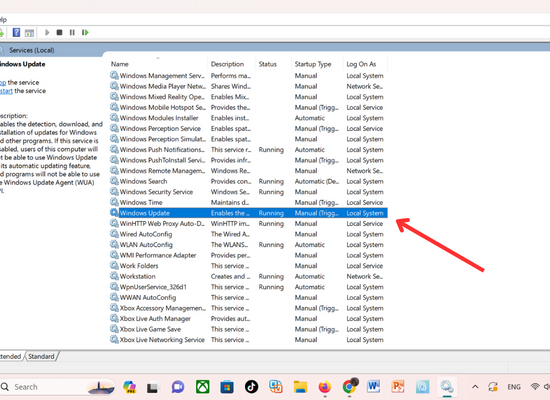Click the ENG language indicator

[514, 387]
